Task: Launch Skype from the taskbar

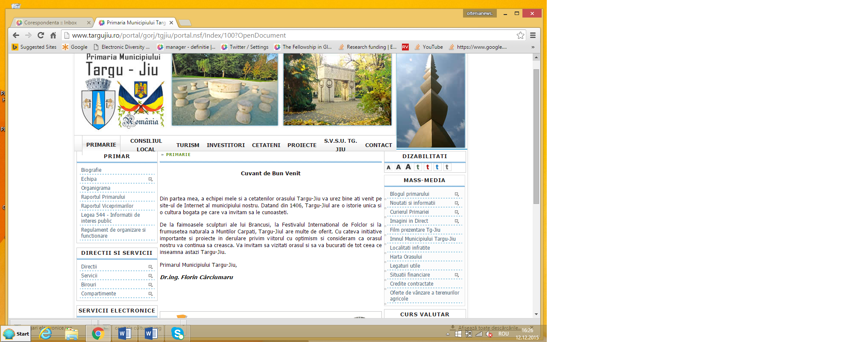Action: coord(177,333)
